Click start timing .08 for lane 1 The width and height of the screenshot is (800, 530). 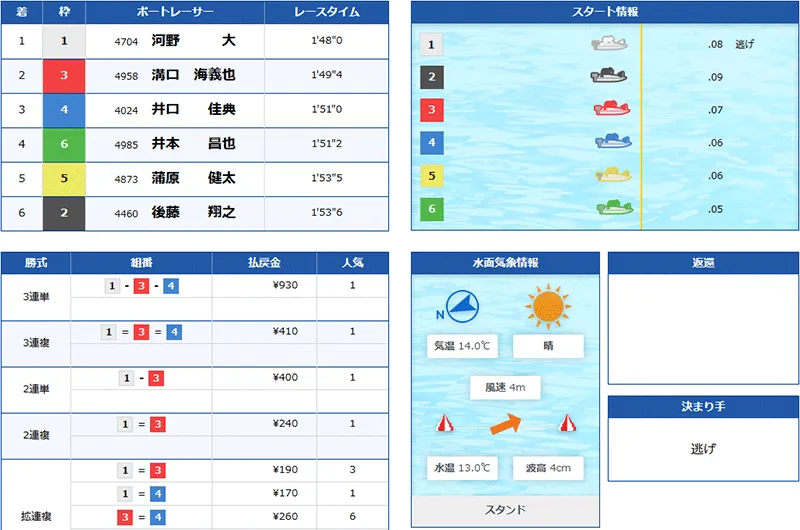pos(715,44)
